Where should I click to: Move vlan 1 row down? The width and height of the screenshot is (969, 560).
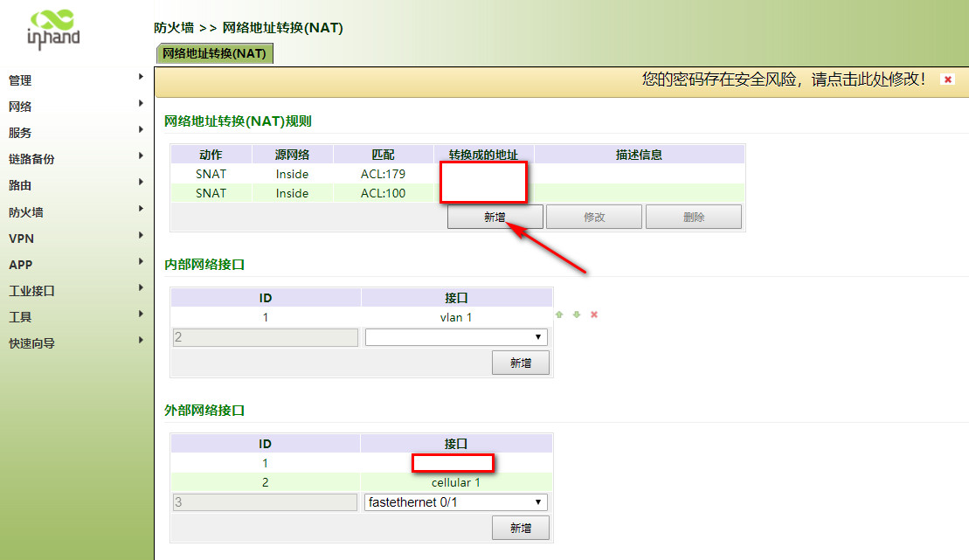tap(577, 315)
